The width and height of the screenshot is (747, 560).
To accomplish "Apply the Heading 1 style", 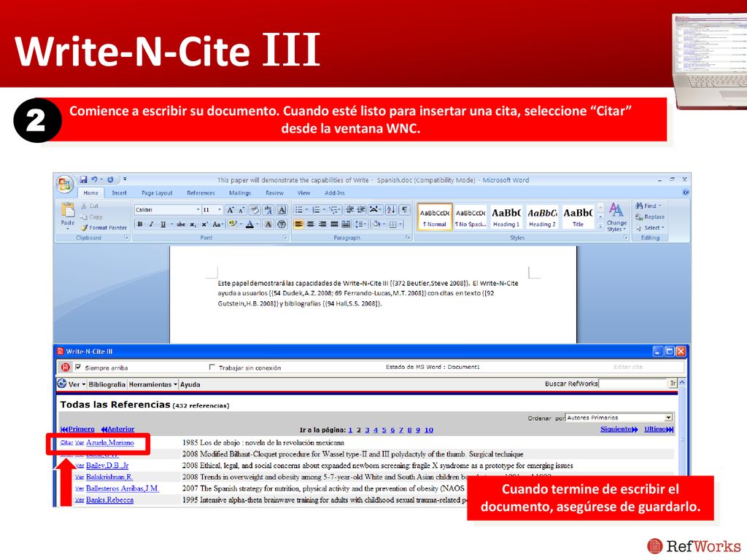I will [x=506, y=217].
